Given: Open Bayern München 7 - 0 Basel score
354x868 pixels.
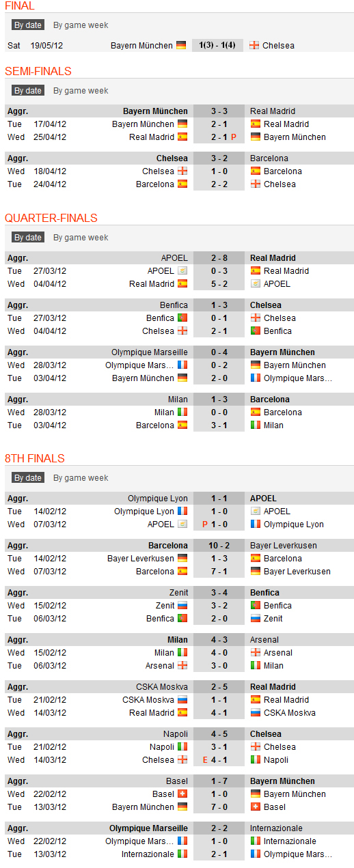Looking at the screenshot, I should tap(218, 807).
